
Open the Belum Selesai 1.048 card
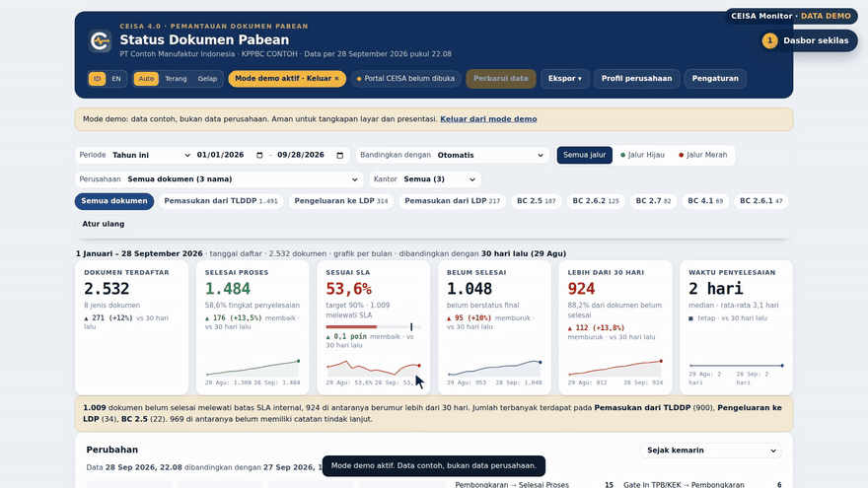tap(494, 327)
